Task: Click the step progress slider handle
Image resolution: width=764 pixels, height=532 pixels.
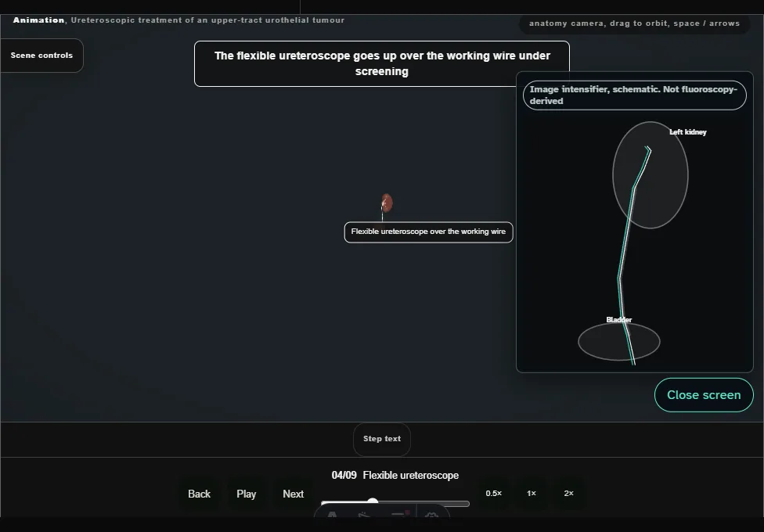Action: [x=373, y=502]
